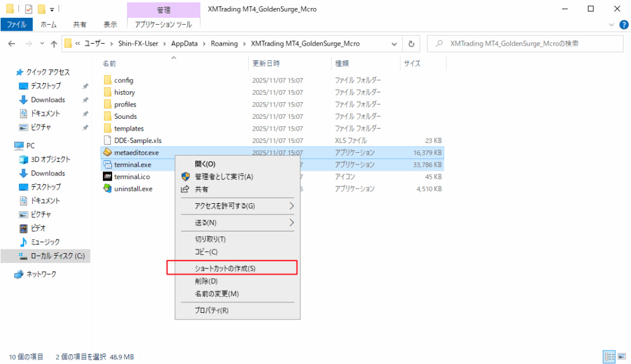
Task: Click the DDE-Sample.xls file icon
Action: click(107, 140)
